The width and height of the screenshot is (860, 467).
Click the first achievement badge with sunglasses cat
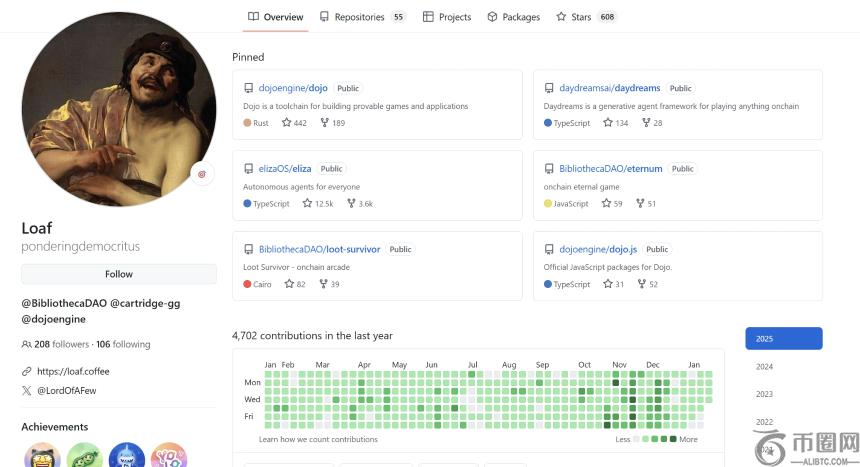click(42, 455)
